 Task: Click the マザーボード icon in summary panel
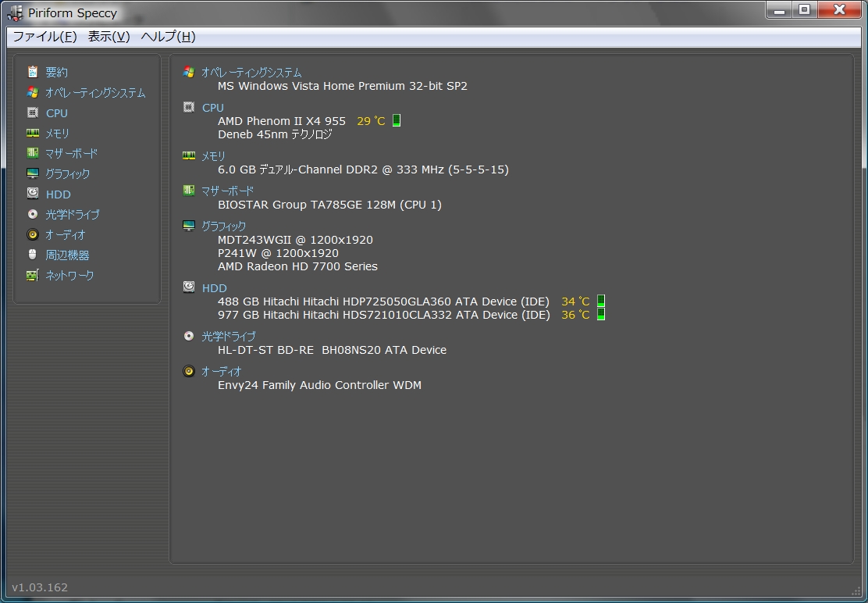coord(189,191)
